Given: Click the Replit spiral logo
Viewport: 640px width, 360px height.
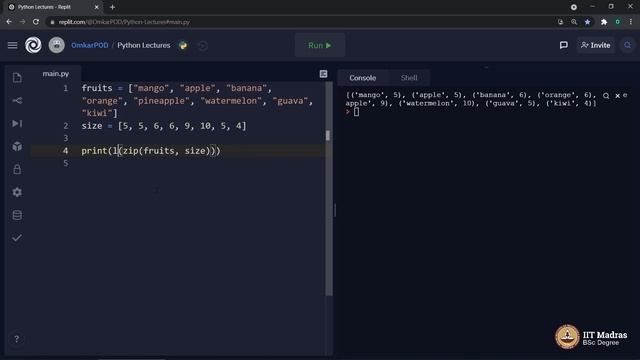Looking at the screenshot, I should pos(33,45).
